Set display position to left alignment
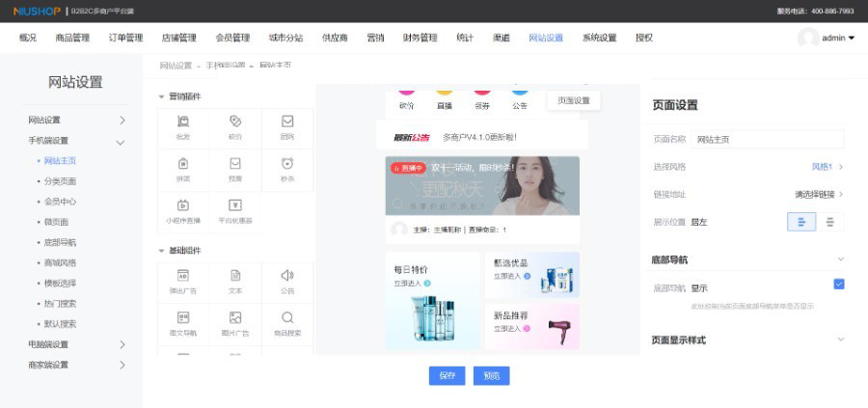The width and height of the screenshot is (868, 408). coord(801,222)
